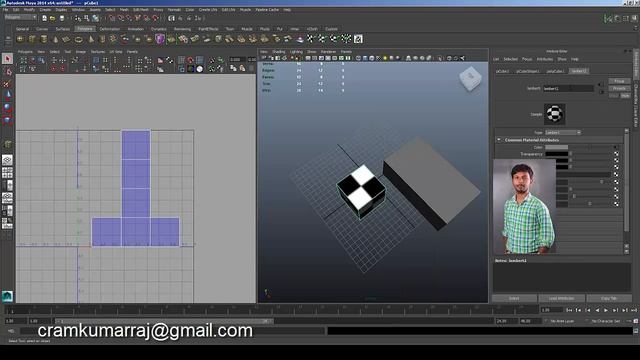
Task: Click the Open Scene folder icon
Action: 53,18
